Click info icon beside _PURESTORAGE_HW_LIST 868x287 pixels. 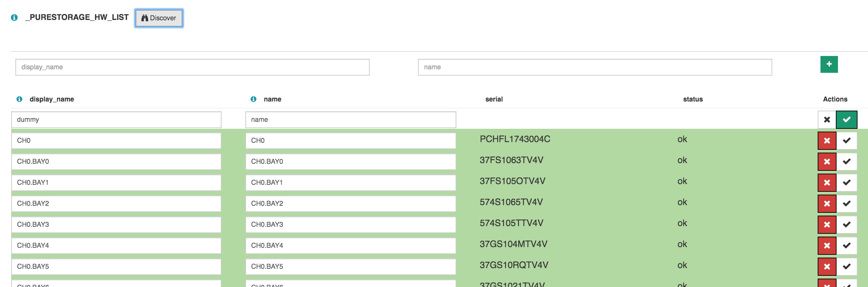click(14, 17)
